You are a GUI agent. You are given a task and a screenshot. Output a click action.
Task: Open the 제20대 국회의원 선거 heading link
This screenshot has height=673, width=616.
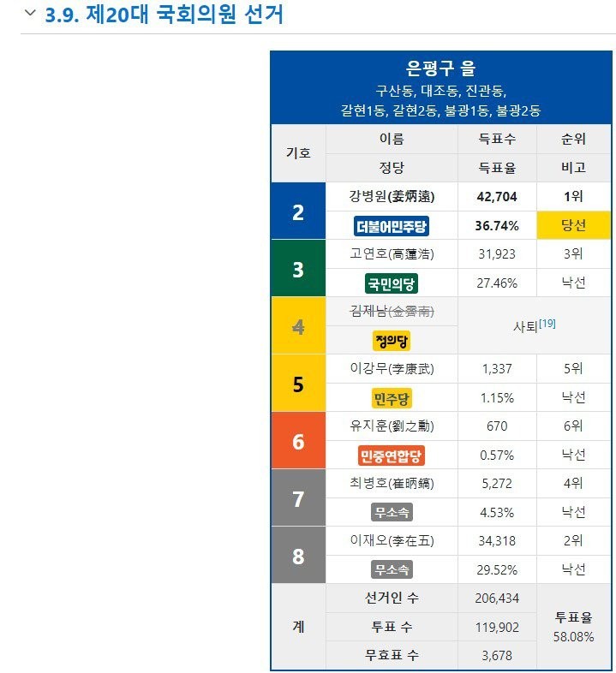coord(184,15)
